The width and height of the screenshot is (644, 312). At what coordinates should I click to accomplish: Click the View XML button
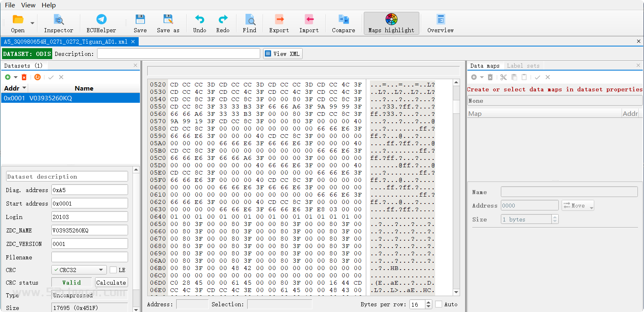pos(283,54)
